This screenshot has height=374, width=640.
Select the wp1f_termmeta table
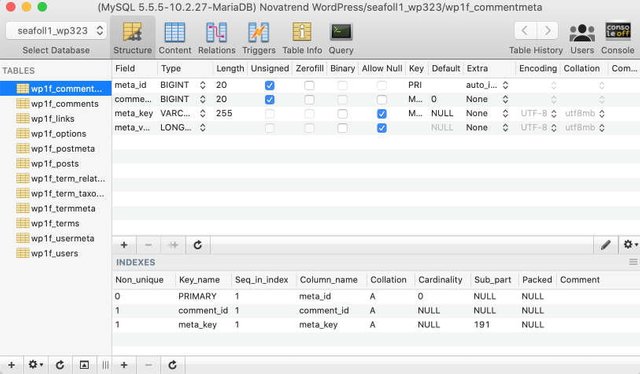click(x=56, y=209)
